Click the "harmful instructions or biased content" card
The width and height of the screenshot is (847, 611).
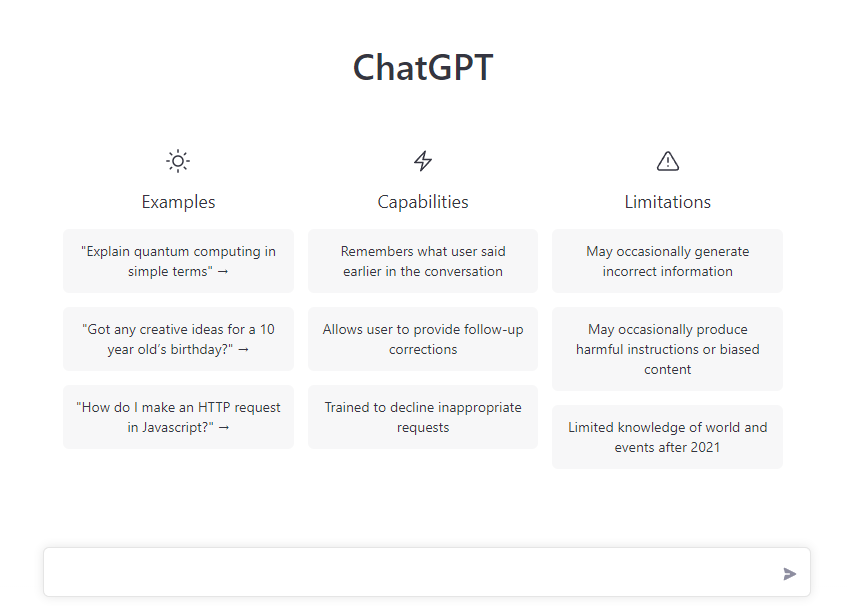click(667, 349)
